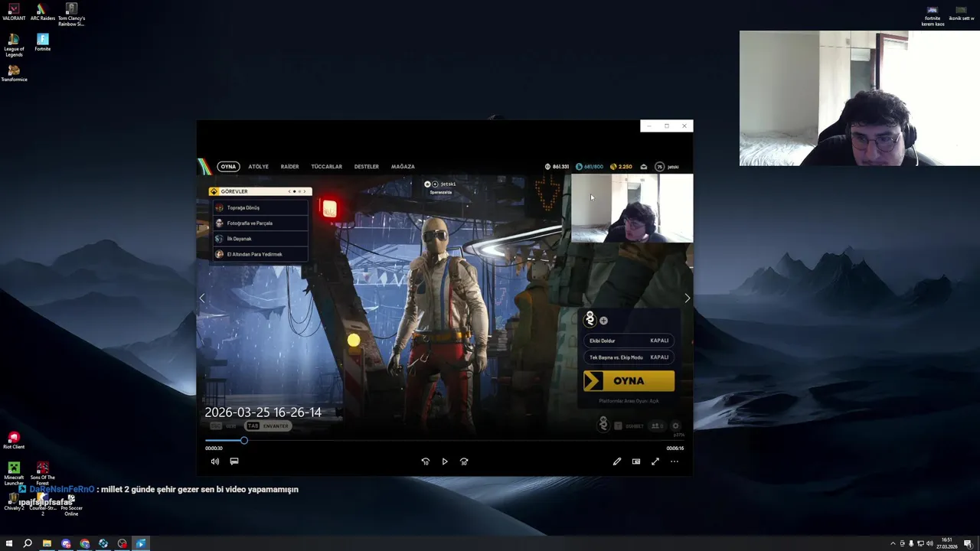Open Transformice desktop shortcut

(x=14, y=73)
